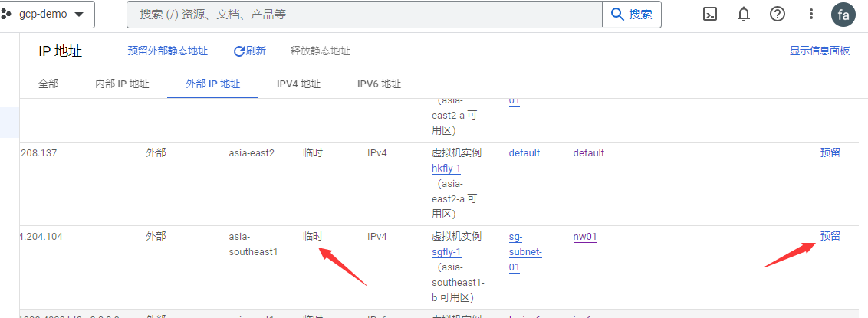The width and height of the screenshot is (868, 318).
Task: Click the user account avatar
Action: (x=843, y=15)
